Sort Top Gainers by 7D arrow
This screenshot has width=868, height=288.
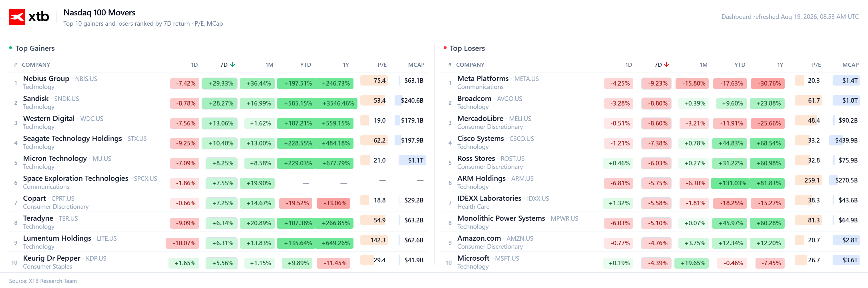pyautogui.click(x=232, y=65)
